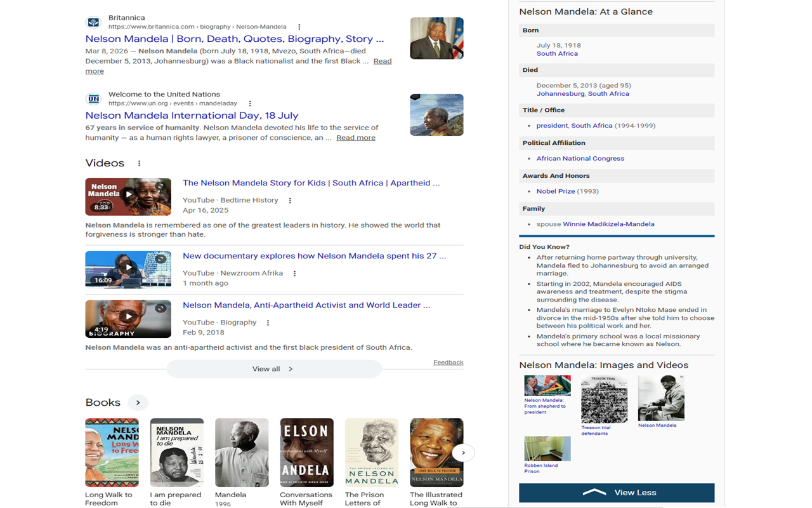Click 'Nelson Mandela: At a Glance' heading
The width and height of the screenshot is (812, 508).
point(586,11)
